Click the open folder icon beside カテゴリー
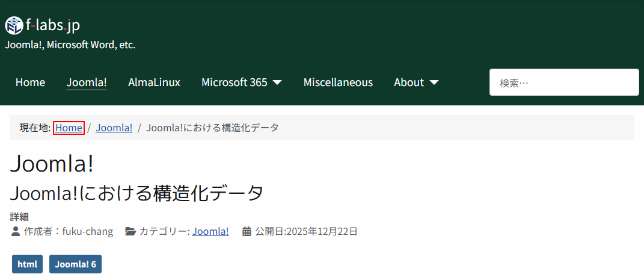 pyautogui.click(x=130, y=231)
